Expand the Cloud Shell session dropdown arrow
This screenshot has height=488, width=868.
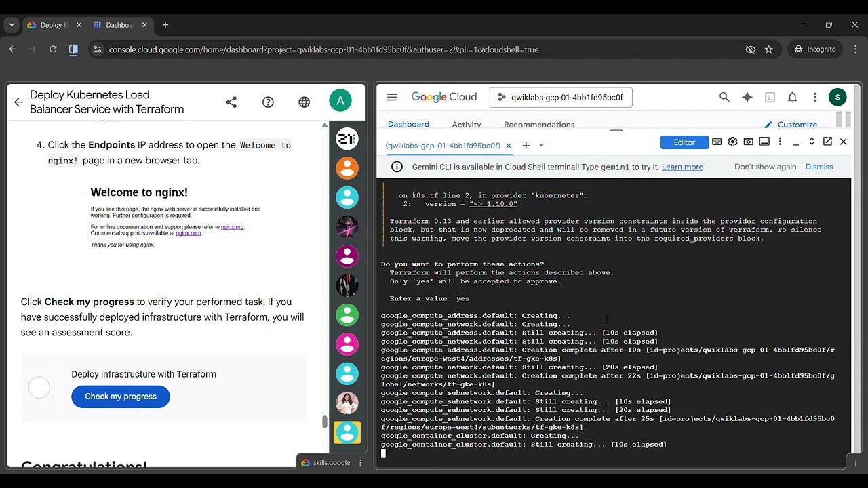(x=541, y=146)
